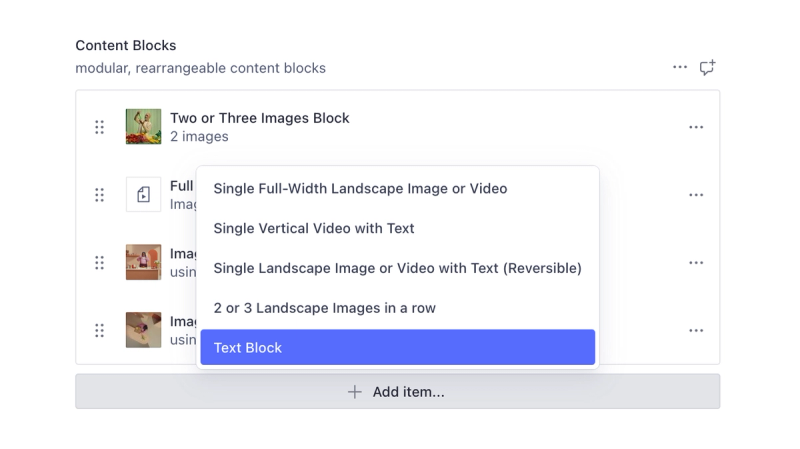The image size is (800, 449).
Task: Click the video file icon in second row
Action: [x=143, y=195]
